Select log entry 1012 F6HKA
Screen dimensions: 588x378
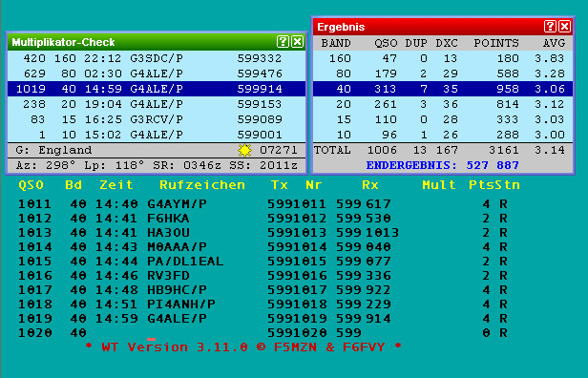click(262, 219)
